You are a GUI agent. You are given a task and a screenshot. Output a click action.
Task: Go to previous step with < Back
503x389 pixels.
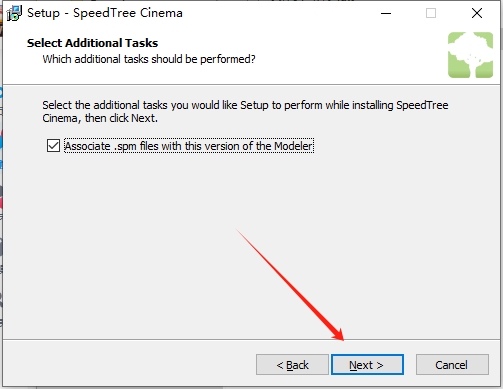(x=292, y=365)
